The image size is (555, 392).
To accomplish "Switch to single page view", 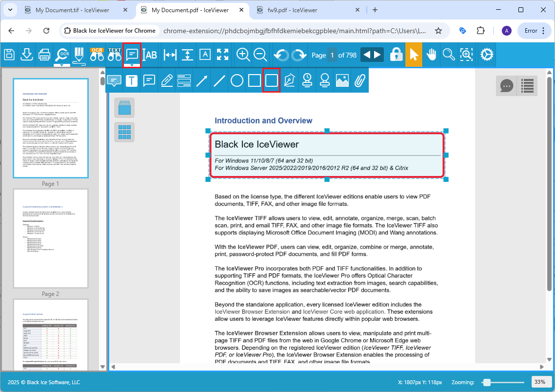I will tap(124, 108).
